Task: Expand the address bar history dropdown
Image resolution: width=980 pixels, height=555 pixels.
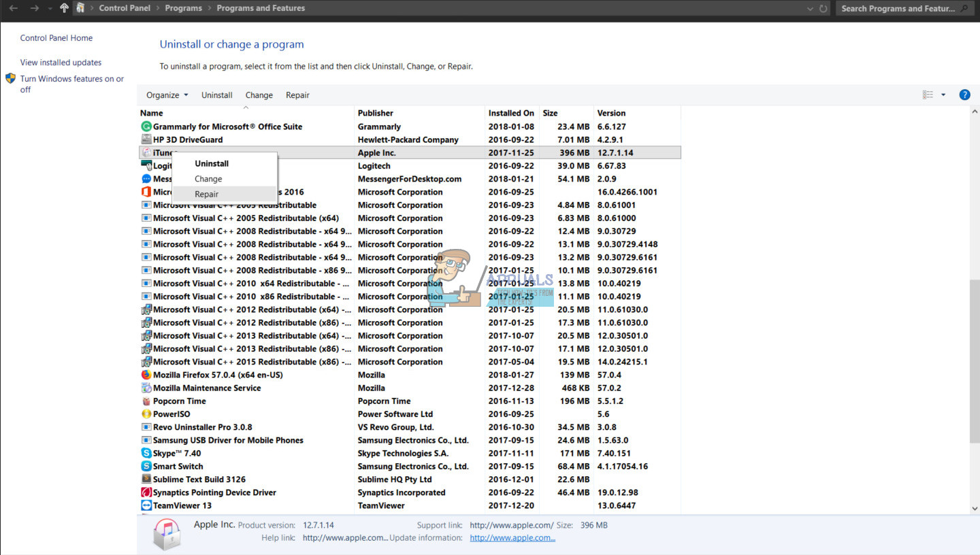Action: [810, 9]
